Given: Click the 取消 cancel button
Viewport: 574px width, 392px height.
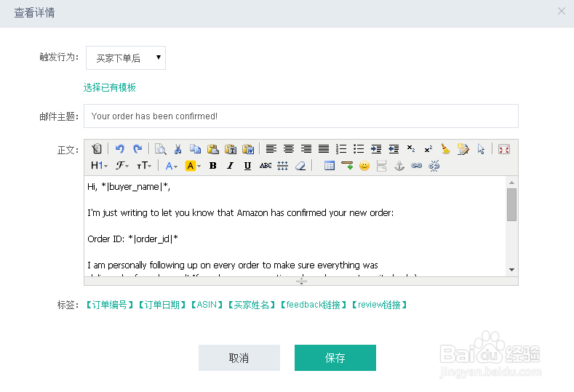Looking at the screenshot, I should point(239,358).
